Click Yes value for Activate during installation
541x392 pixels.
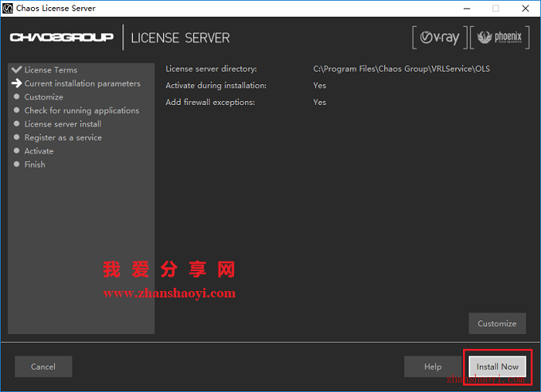320,85
